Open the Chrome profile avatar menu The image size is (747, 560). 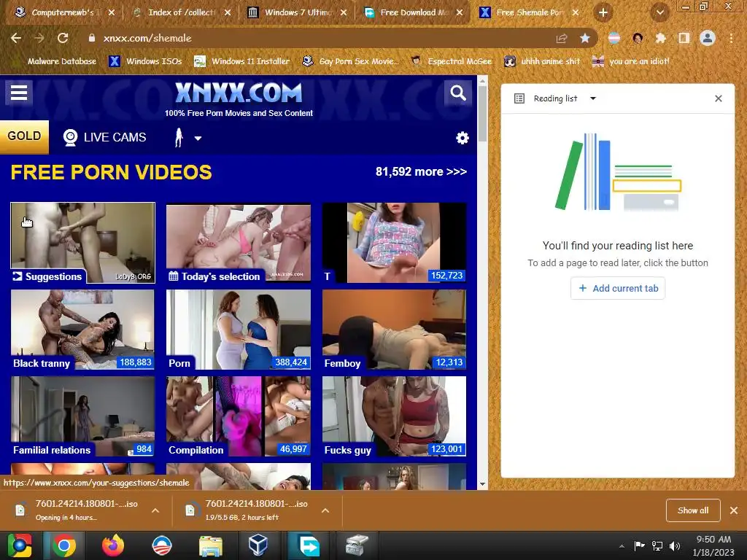coord(708,38)
